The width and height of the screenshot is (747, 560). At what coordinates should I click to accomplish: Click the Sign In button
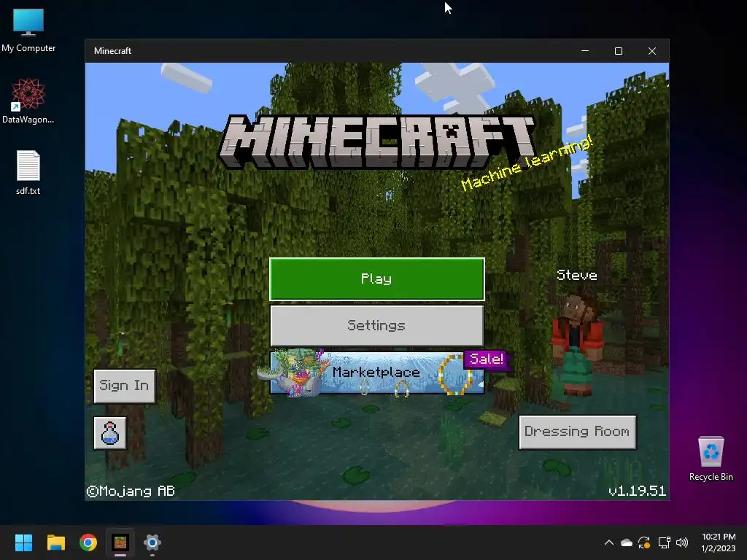pyautogui.click(x=124, y=386)
